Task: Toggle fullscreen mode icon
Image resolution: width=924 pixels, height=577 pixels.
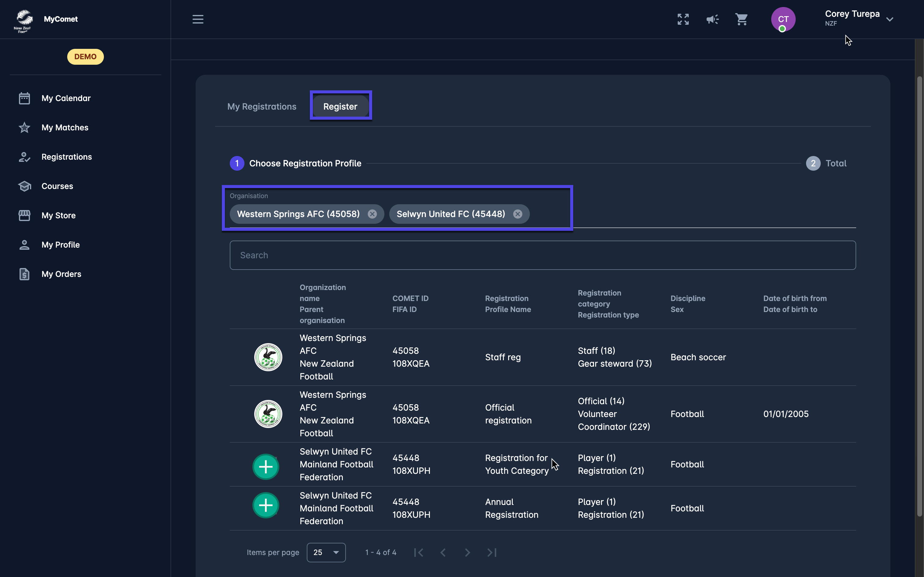Action: point(683,19)
